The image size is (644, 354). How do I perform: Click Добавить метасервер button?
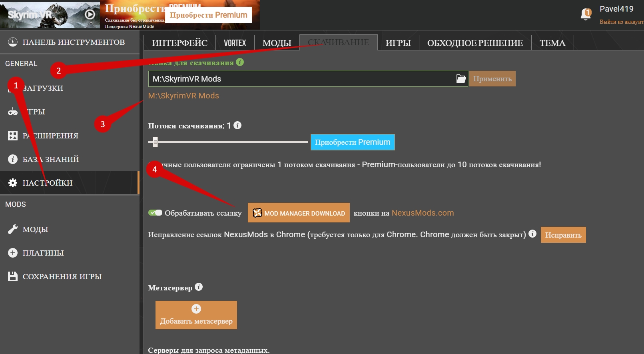coord(196,315)
